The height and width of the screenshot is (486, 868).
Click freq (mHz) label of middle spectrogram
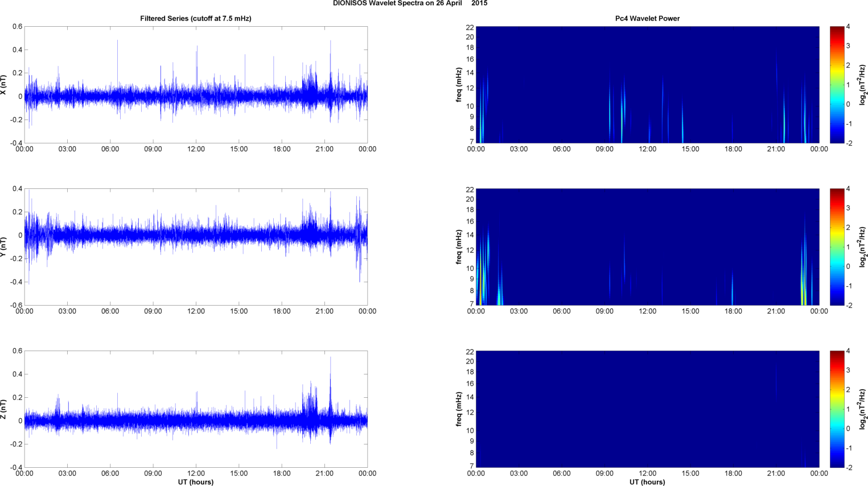458,247
